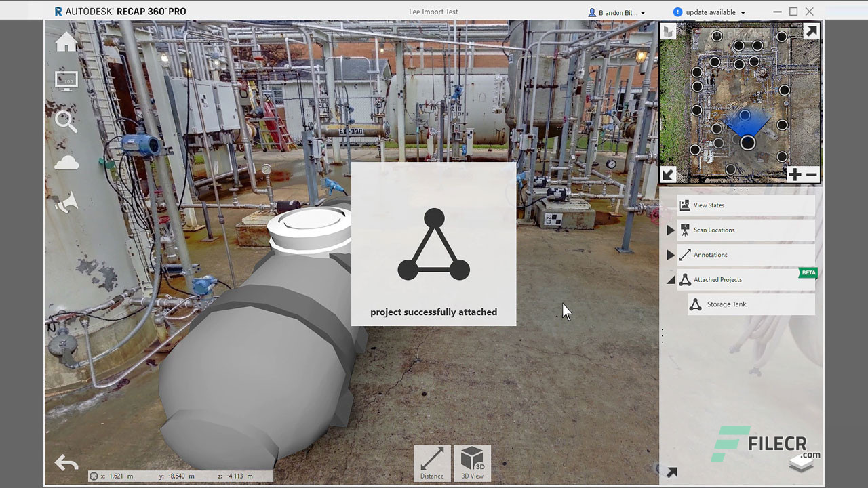
Task: Select the large highlighted current scan marker
Action: (747, 142)
